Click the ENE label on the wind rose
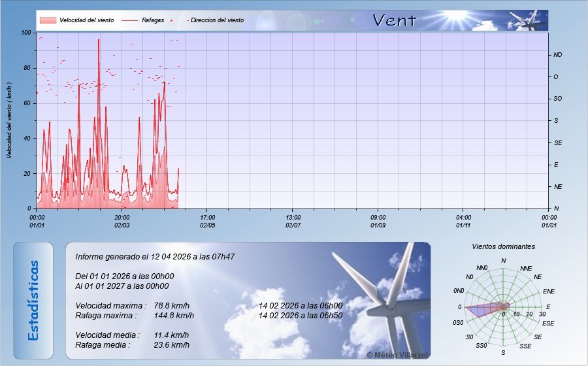Viewport: 588px width, 366px height. [548, 291]
